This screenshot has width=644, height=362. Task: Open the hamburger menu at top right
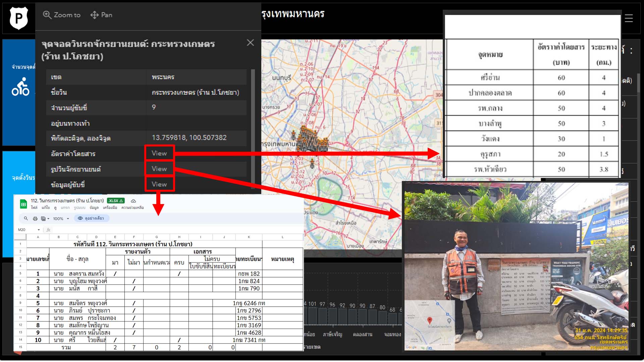(629, 18)
